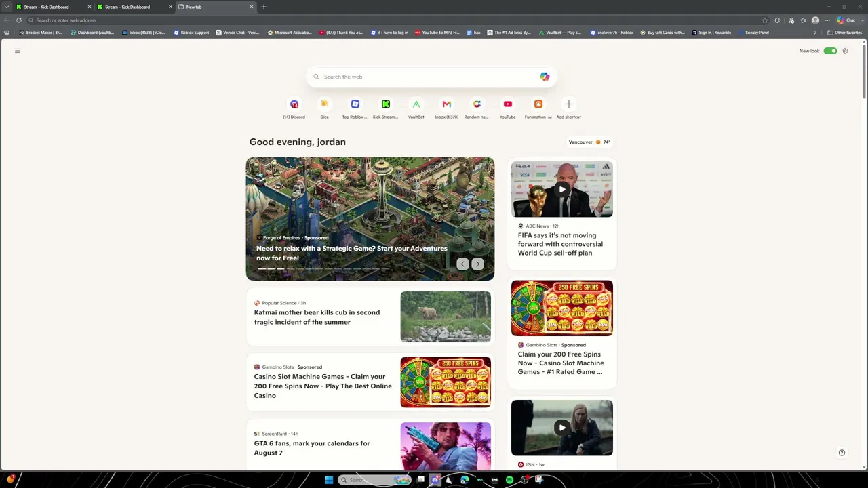Open the iCloud Inbox bookmark
The image size is (868, 488).
(143, 33)
